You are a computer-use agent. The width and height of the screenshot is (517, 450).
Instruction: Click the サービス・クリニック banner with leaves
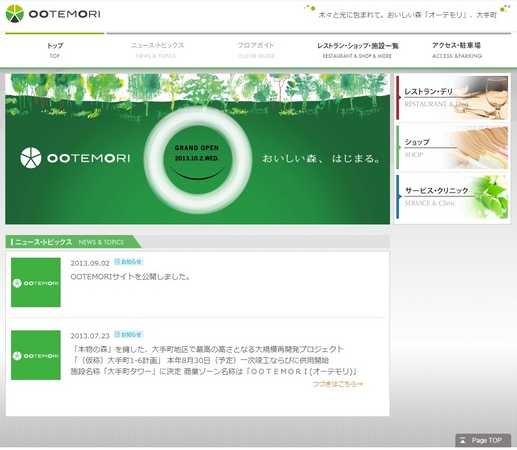452,197
